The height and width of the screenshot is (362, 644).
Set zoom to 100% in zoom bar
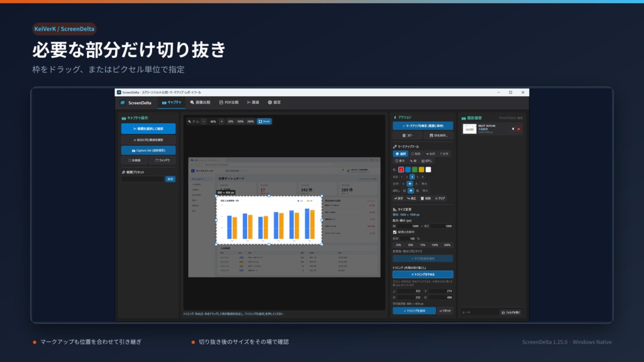click(240, 121)
